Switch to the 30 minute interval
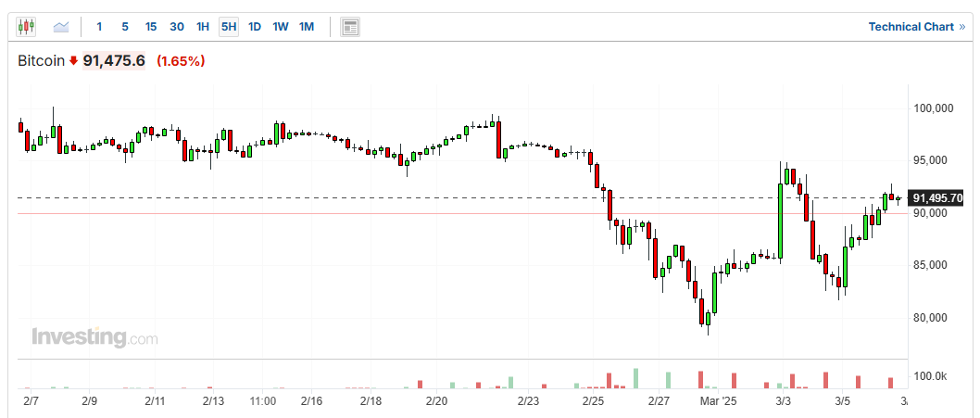The image size is (980, 418). point(177,27)
